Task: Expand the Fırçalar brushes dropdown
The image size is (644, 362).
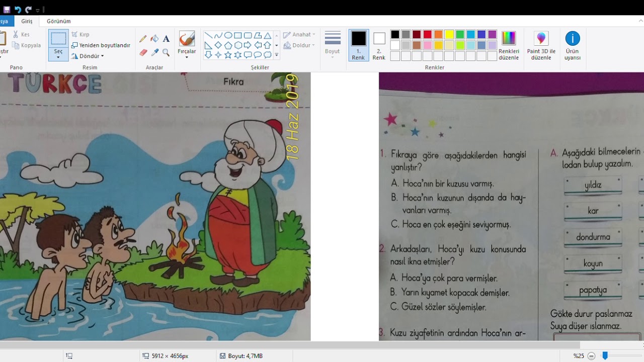Action: (x=187, y=57)
